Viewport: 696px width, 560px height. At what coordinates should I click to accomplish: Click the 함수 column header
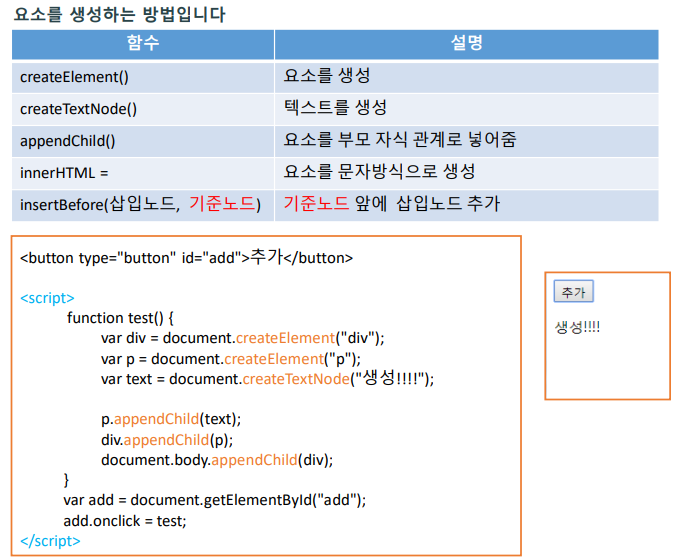click(x=143, y=44)
